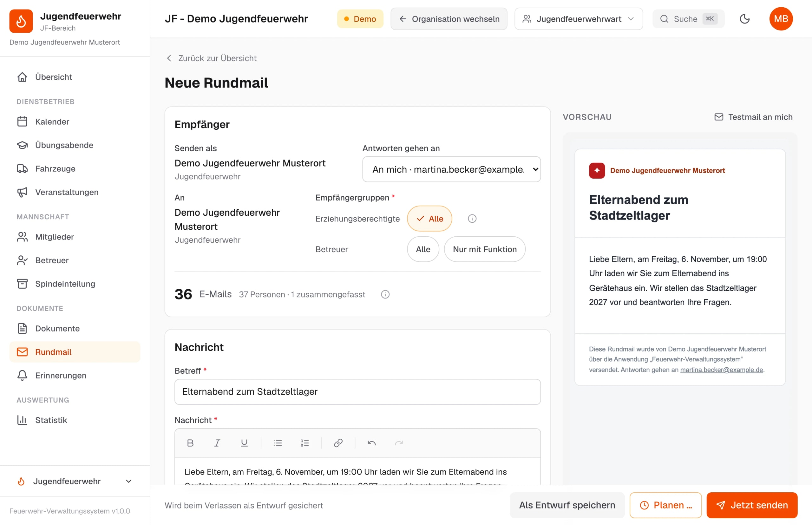Open Mitglieder list
The height and width of the screenshot is (525, 812).
point(75,237)
